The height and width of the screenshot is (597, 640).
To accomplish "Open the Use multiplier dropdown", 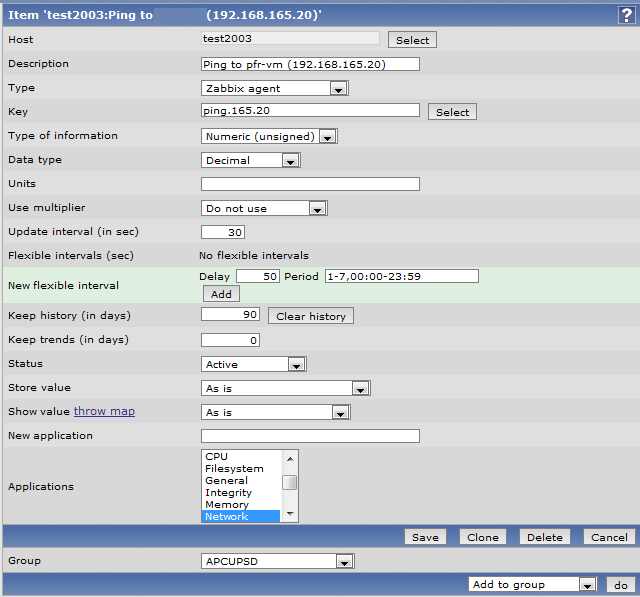I will [264, 208].
